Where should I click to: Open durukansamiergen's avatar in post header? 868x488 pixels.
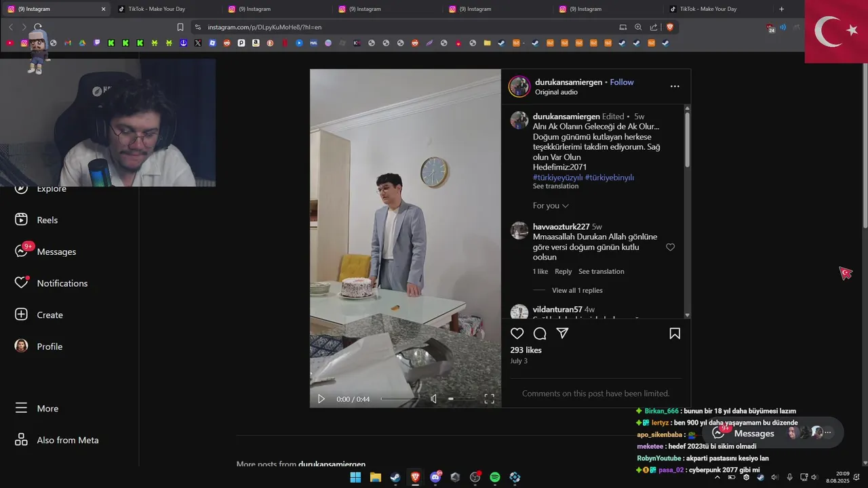(x=519, y=87)
